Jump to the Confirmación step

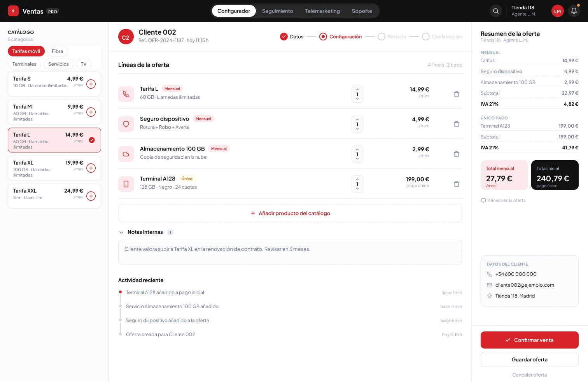pos(442,37)
